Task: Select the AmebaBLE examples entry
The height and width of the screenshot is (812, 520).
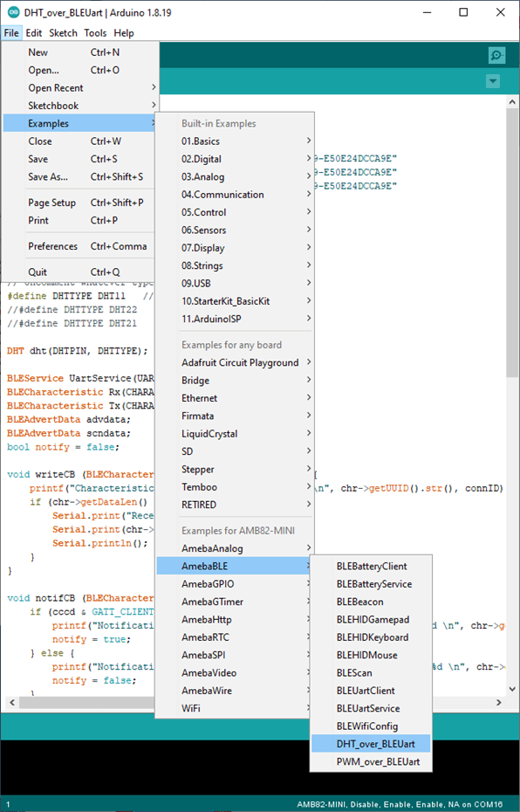Action: point(235,566)
